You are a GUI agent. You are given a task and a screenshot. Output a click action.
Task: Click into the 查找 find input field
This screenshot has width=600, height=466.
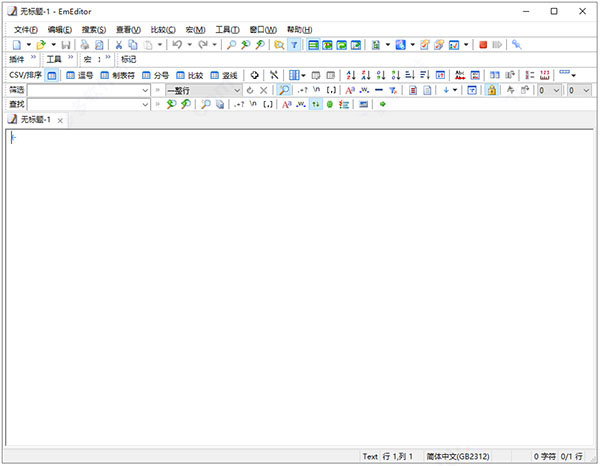coord(84,104)
